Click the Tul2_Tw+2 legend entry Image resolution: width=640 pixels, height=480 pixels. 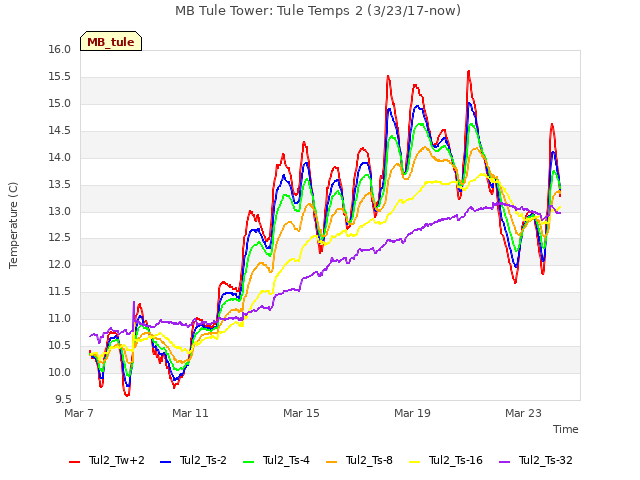point(107,460)
